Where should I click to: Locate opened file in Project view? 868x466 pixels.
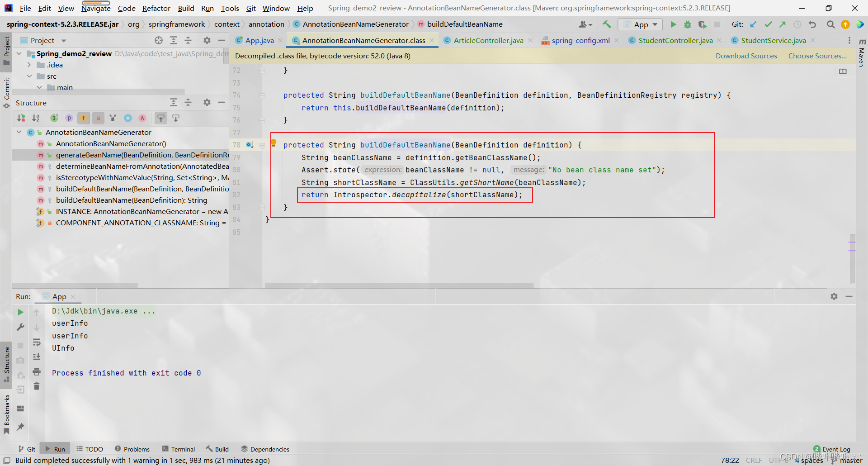159,40
